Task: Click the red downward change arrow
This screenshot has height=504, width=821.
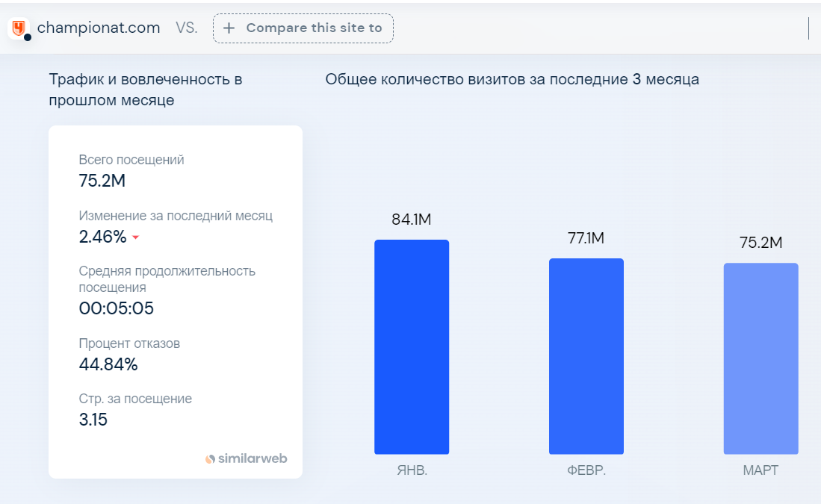Action: coord(136,237)
